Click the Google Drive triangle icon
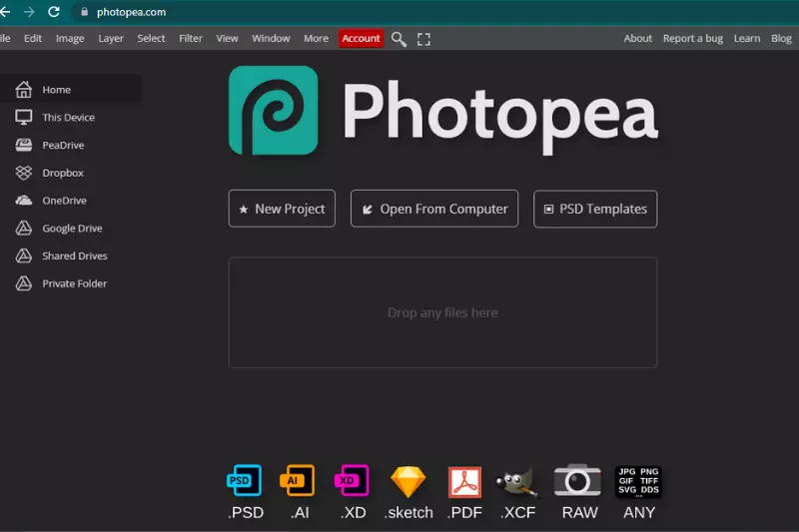 coord(23,229)
